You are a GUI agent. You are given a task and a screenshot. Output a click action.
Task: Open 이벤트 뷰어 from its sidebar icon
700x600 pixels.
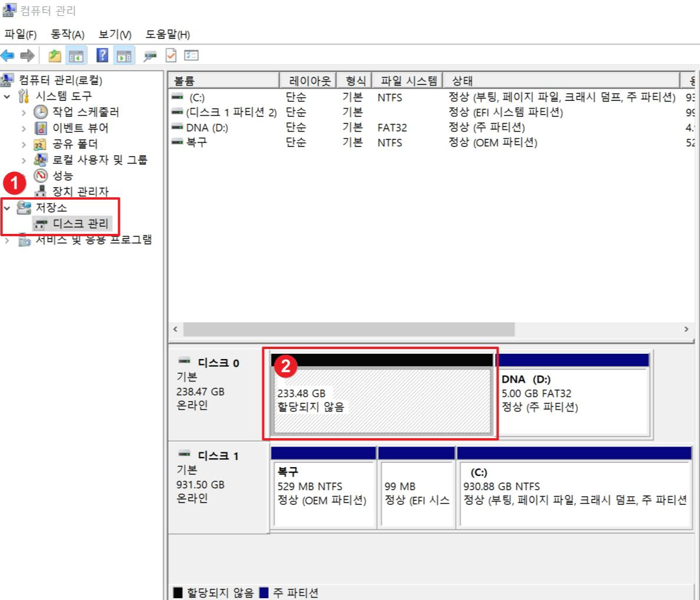coord(40,128)
